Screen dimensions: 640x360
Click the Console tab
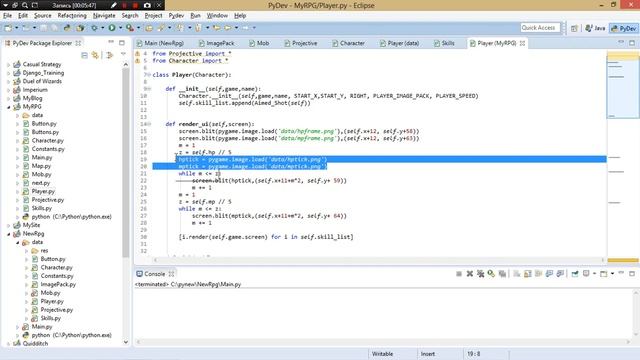[x=154, y=274]
